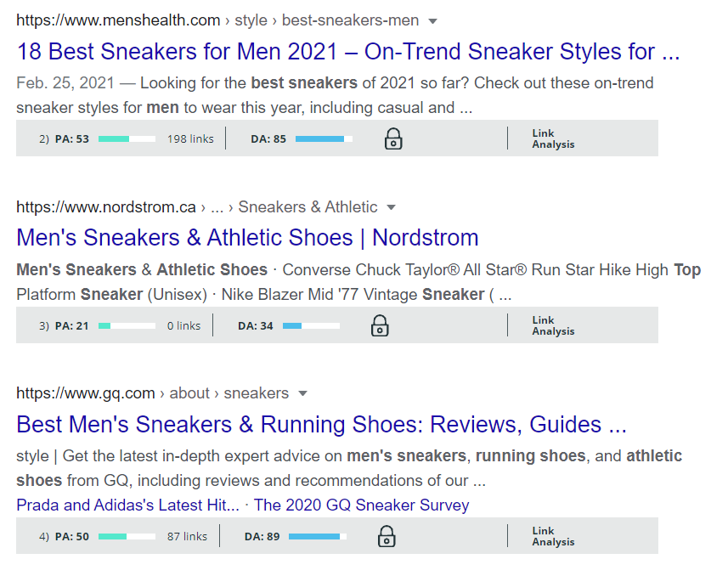
Task: Click the lock icon in the menshealth MozBar row
Action: pyautogui.click(x=393, y=138)
